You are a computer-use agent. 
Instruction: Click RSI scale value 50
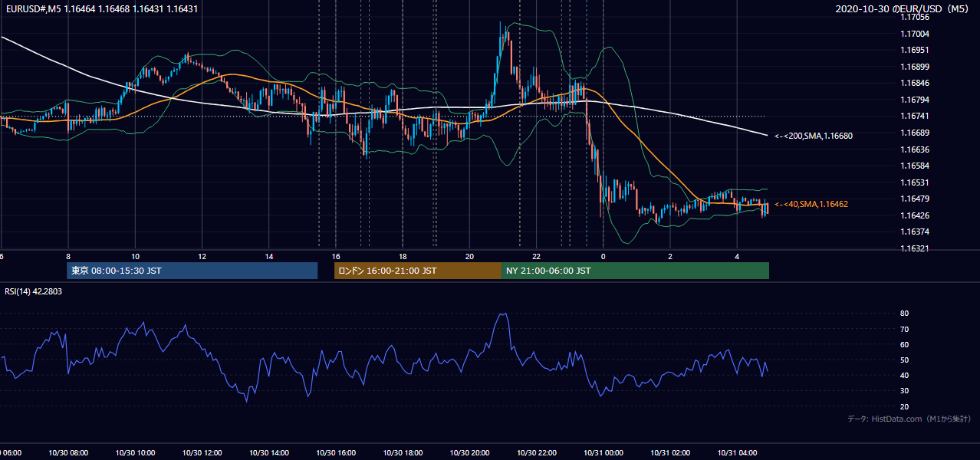tap(905, 360)
